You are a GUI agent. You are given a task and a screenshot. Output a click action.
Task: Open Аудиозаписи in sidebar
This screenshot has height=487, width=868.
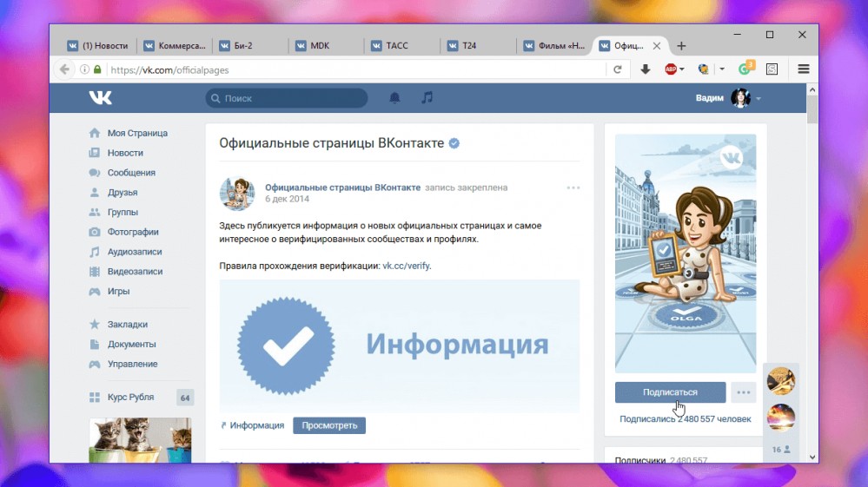click(135, 252)
